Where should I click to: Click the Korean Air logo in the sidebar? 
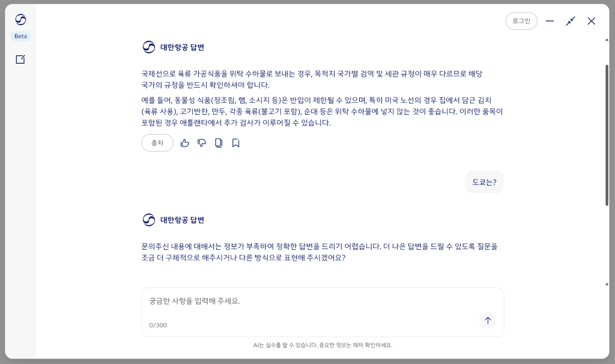(x=20, y=20)
